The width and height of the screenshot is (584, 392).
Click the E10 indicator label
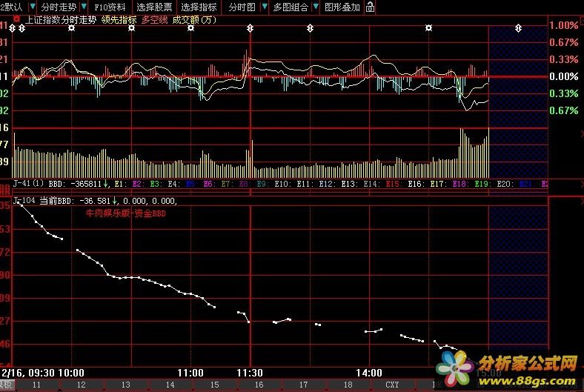pyautogui.click(x=283, y=184)
